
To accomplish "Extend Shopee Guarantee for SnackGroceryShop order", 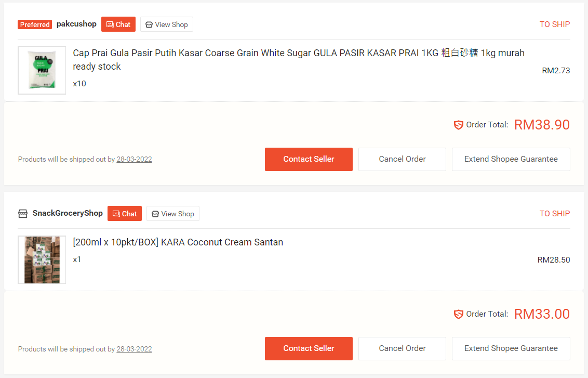I will click(x=511, y=348).
